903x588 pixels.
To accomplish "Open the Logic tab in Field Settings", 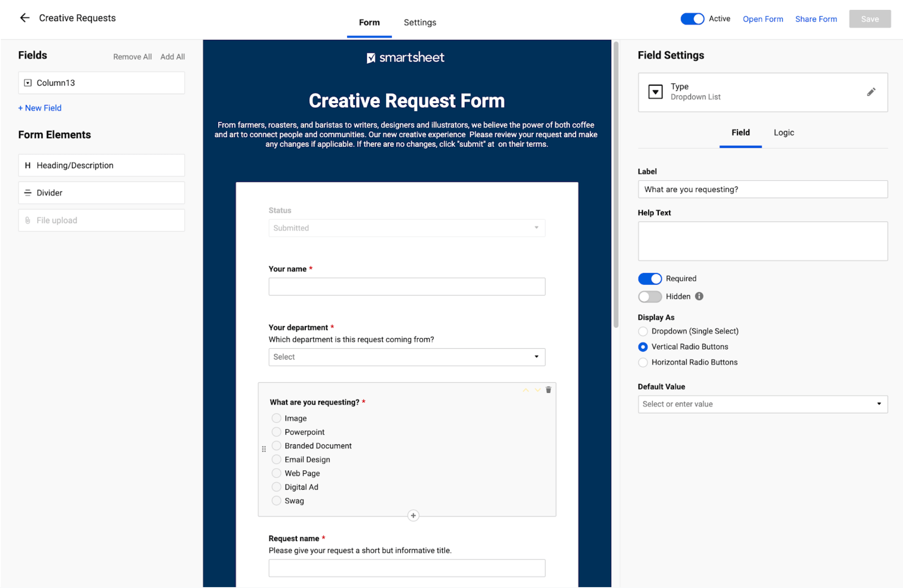I will 783,132.
